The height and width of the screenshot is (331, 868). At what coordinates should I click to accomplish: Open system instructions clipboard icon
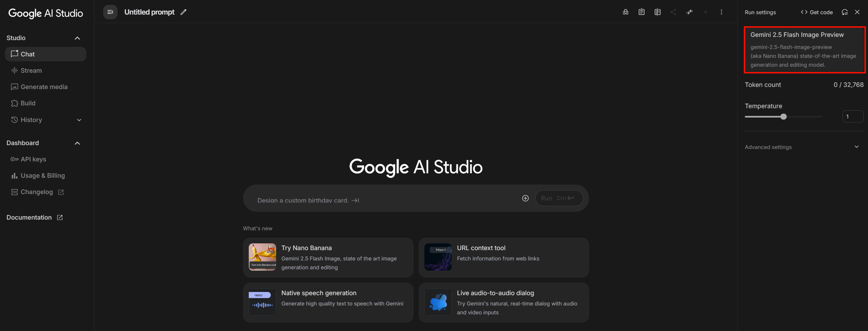coord(642,12)
